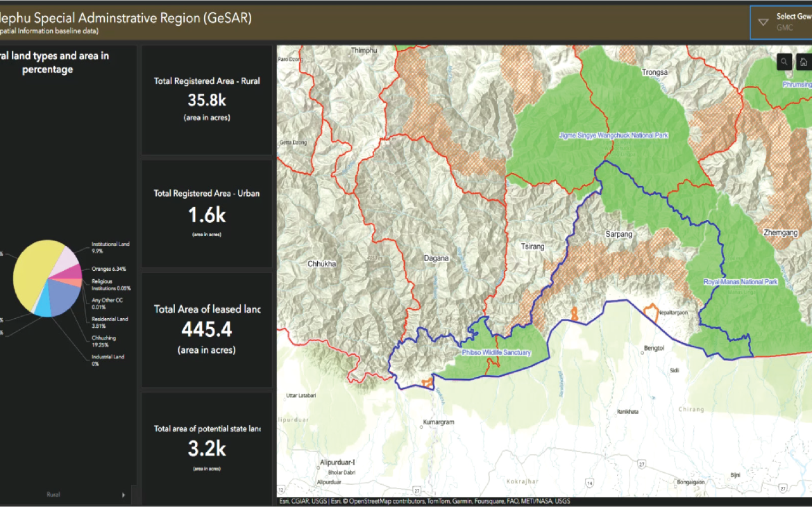Click the 'Oranges 6.34%' label
Image resolution: width=812 pixels, height=507 pixels.
109,269
